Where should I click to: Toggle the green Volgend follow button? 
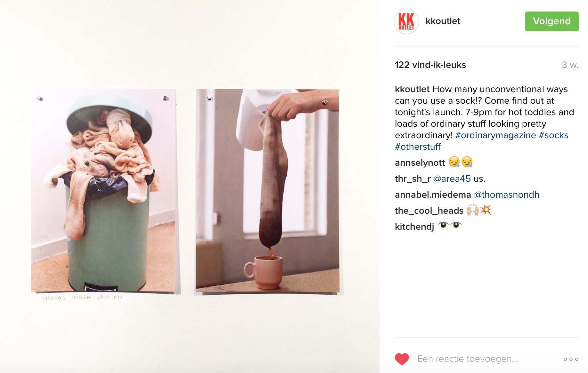click(x=551, y=21)
